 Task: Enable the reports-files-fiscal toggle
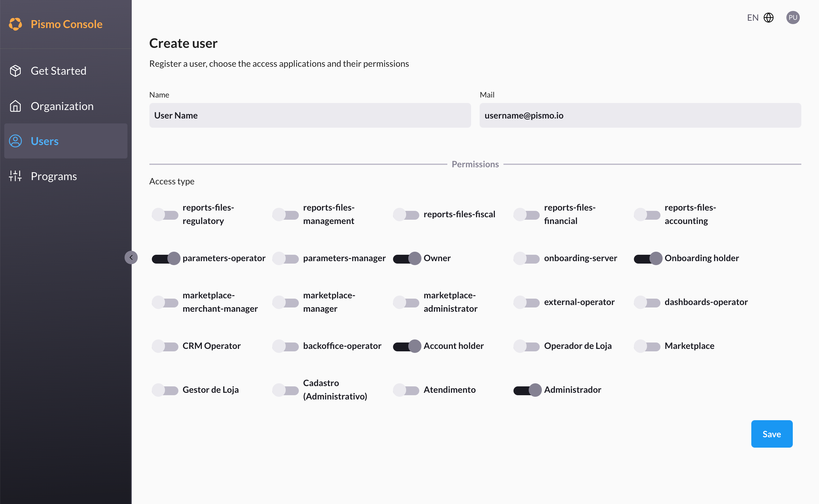tap(406, 215)
